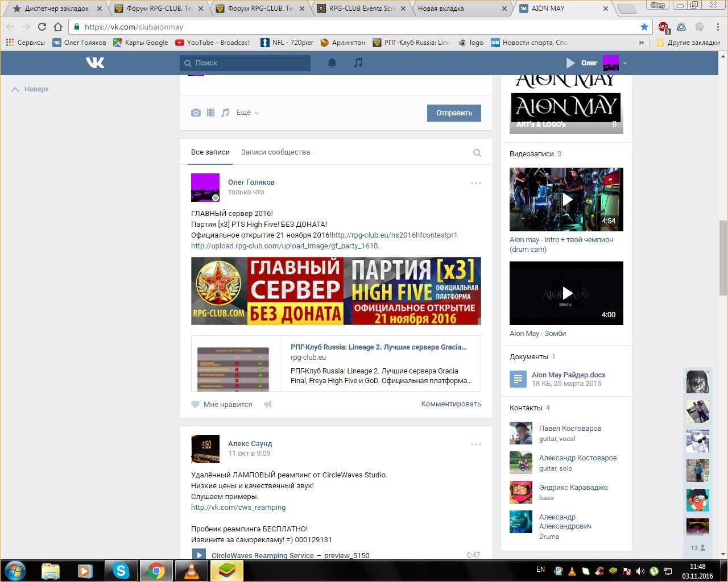Open the Aion May Райдер.docx document
This screenshot has height=582, width=728.
568,375
